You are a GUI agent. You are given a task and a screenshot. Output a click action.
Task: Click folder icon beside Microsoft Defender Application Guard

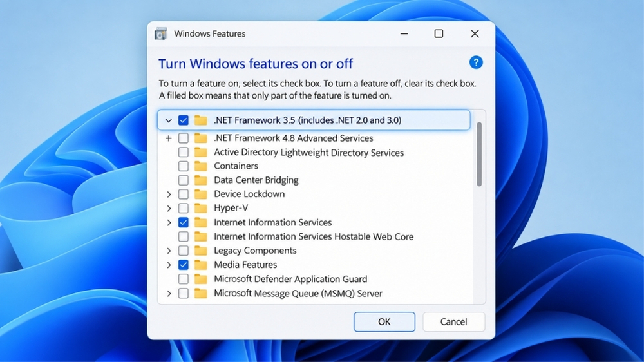[x=200, y=279]
